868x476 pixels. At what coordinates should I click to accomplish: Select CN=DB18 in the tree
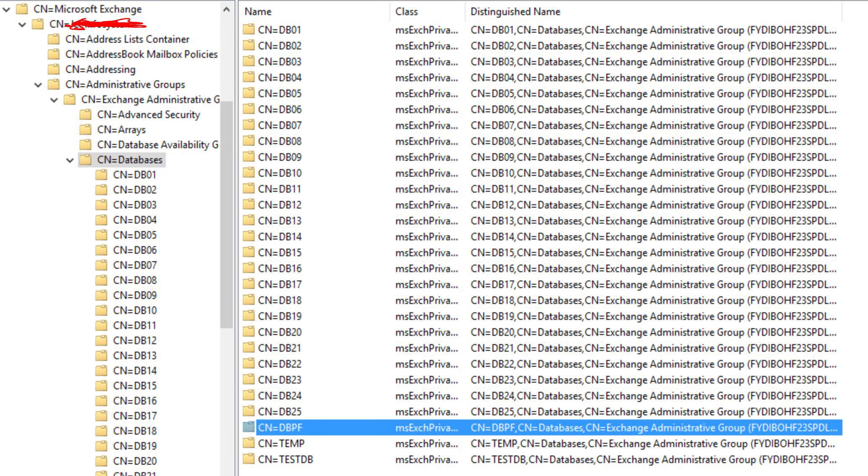tap(134, 431)
